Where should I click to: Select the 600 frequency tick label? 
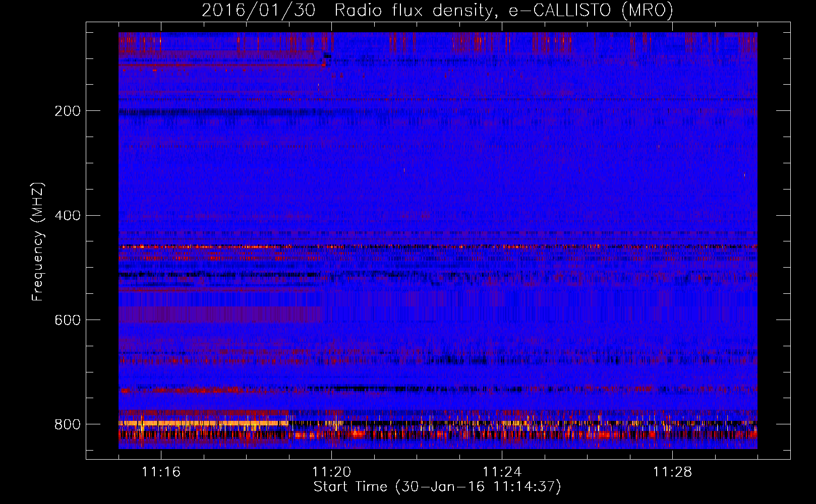coord(68,321)
